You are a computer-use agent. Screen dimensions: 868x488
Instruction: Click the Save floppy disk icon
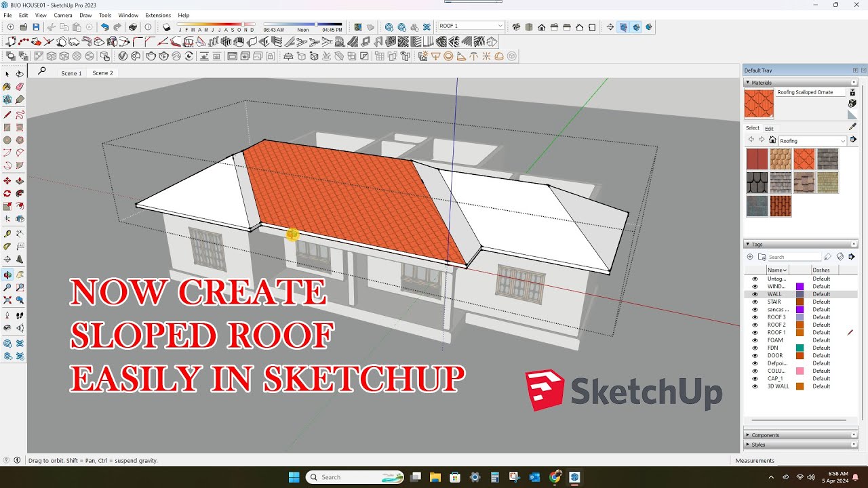[x=36, y=27]
